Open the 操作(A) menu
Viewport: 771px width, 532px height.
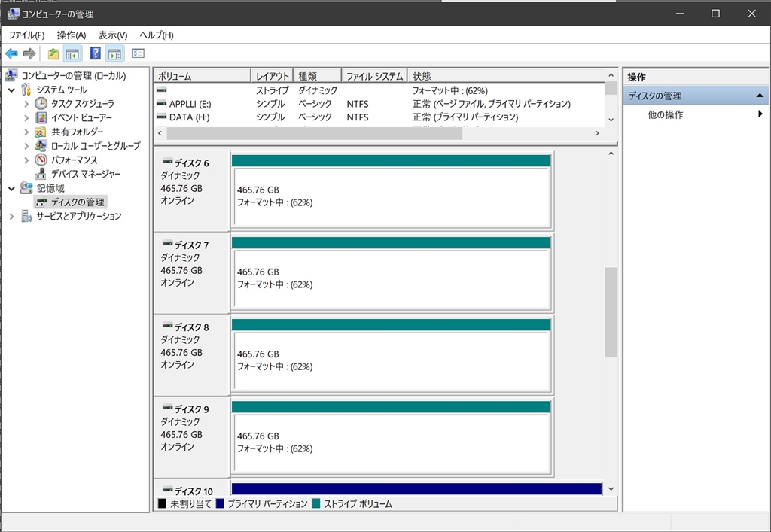click(x=72, y=35)
